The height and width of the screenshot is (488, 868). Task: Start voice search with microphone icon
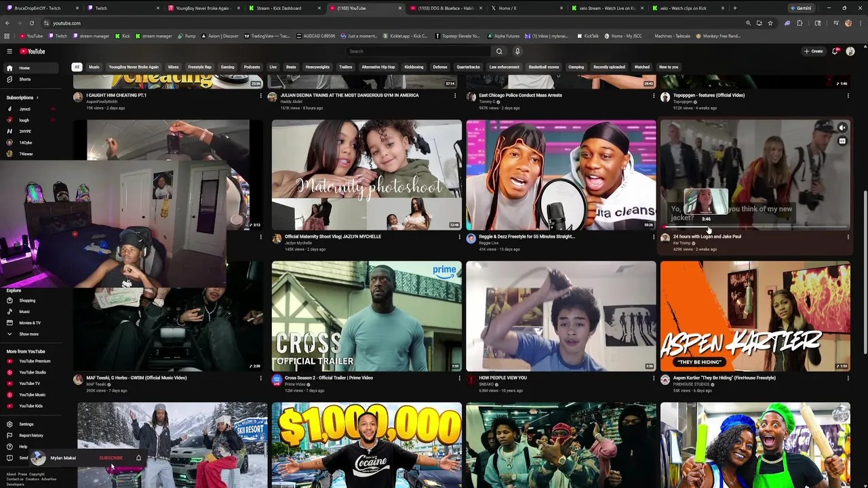[x=517, y=52]
